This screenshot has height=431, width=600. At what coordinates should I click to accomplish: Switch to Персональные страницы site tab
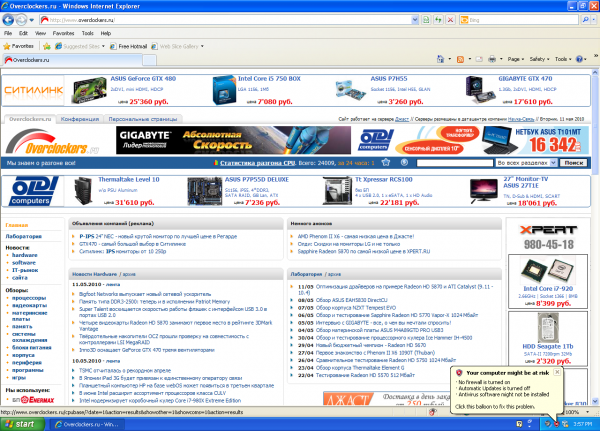(x=143, y=119)
